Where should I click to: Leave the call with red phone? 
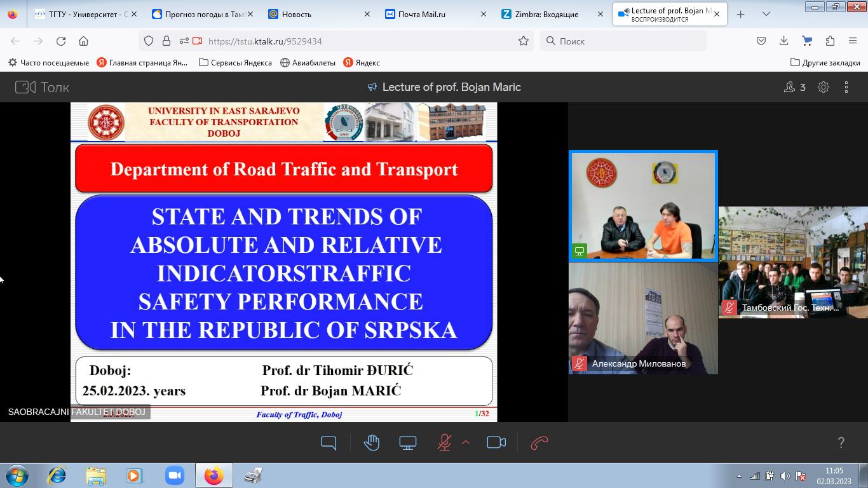pos(539,443)
